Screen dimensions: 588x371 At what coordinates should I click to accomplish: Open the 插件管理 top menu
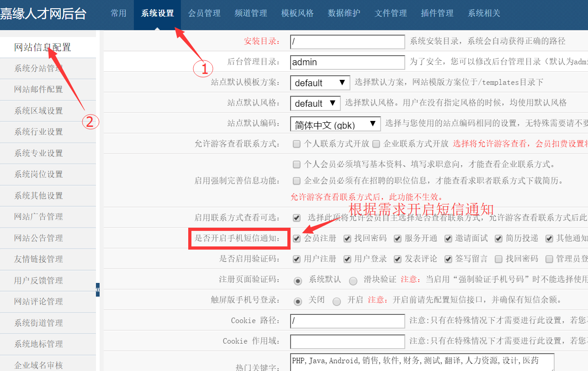point(437,13)
